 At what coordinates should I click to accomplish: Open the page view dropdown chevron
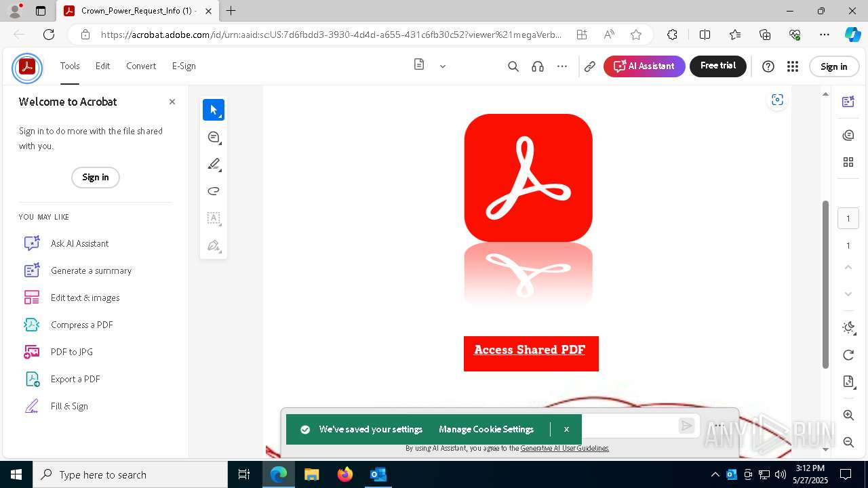(443, 66)
